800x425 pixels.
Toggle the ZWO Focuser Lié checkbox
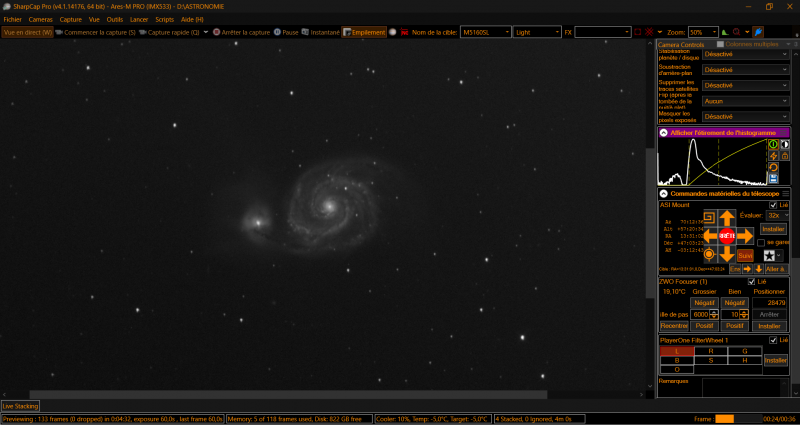(751, 282)
